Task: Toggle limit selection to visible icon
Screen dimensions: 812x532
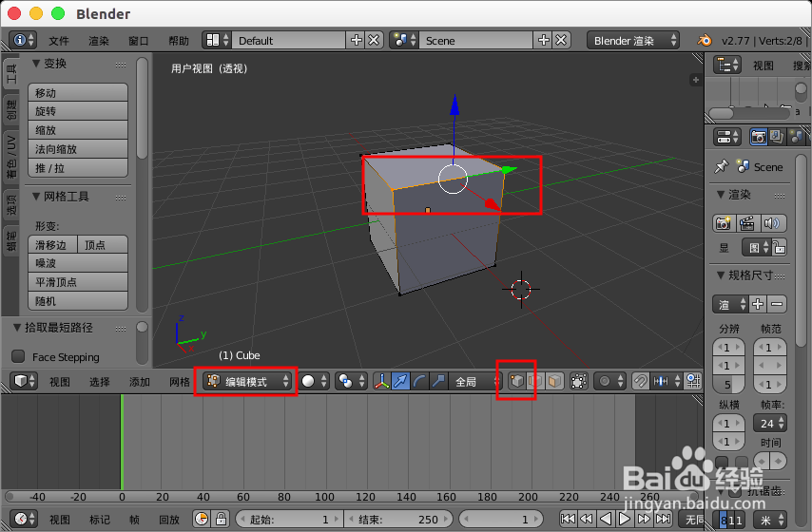Action: point(578,381)
